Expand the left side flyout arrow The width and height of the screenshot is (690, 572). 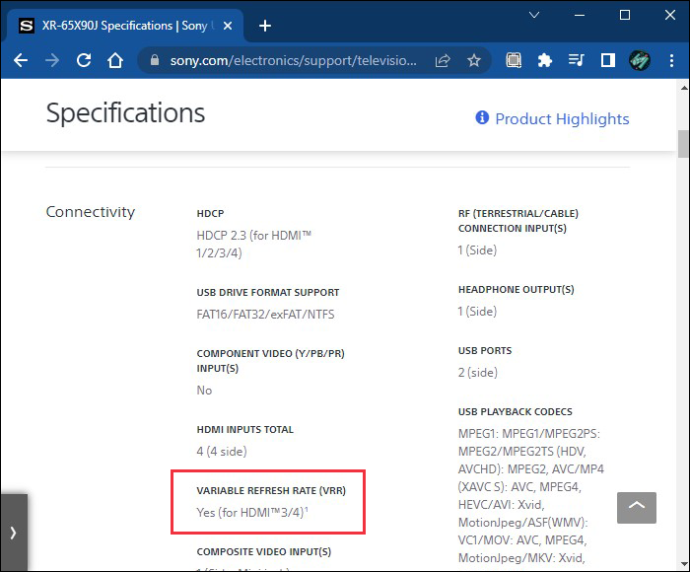click(14, 533)
